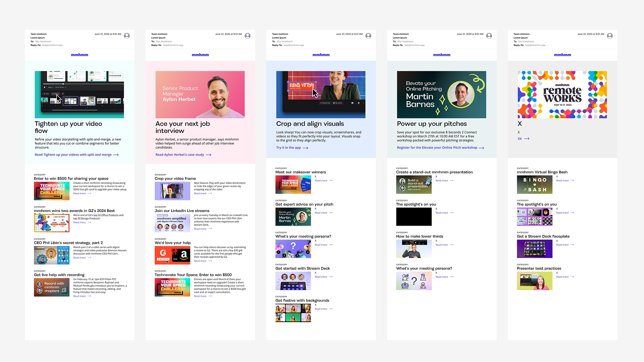The height and width of the screenshot is (362, 644).
Task: Open 'Read Tighten up your videos with split and merge'
Action: [73, 155]
